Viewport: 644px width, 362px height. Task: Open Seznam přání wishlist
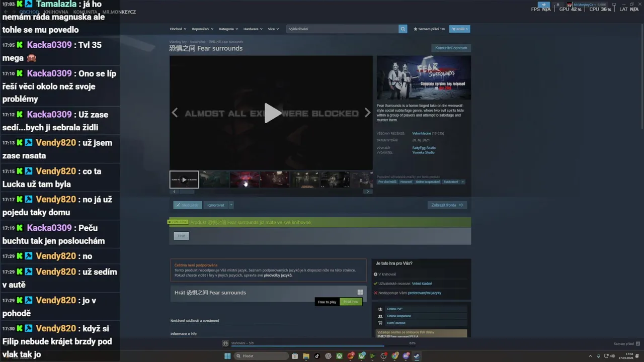pos(429,29)
